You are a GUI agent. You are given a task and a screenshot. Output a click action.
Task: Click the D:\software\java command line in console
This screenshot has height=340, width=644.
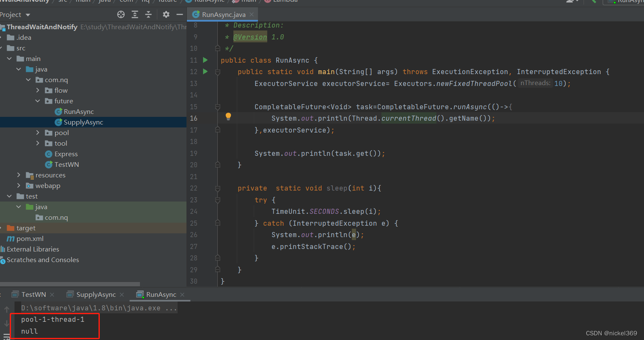99,308
